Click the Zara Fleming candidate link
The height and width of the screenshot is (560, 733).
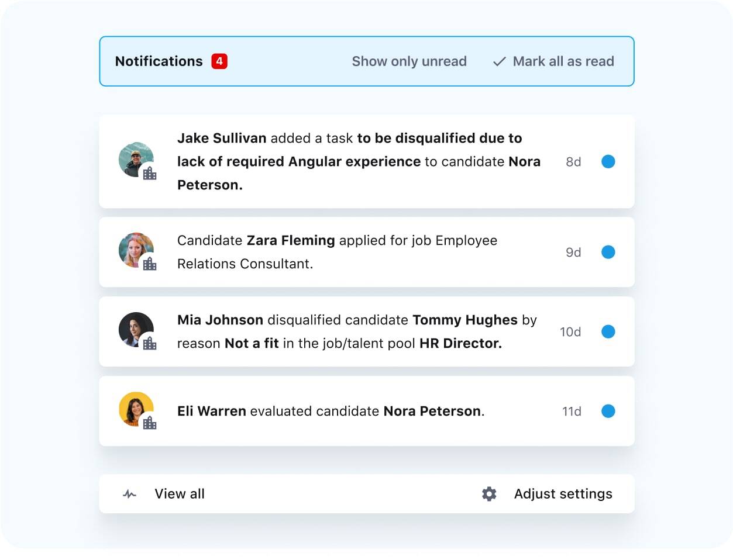pyautogui.click(x=290, y=240)
